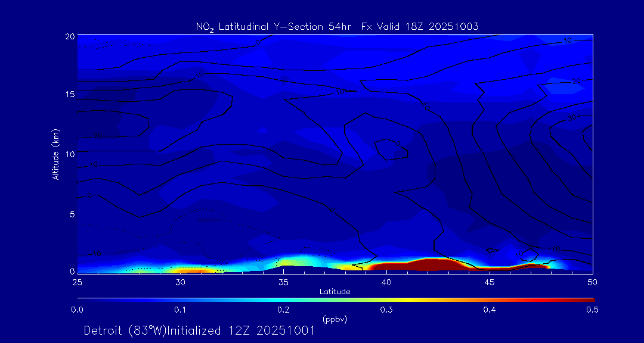Click the latitude axis tick labeled 45

490,281
